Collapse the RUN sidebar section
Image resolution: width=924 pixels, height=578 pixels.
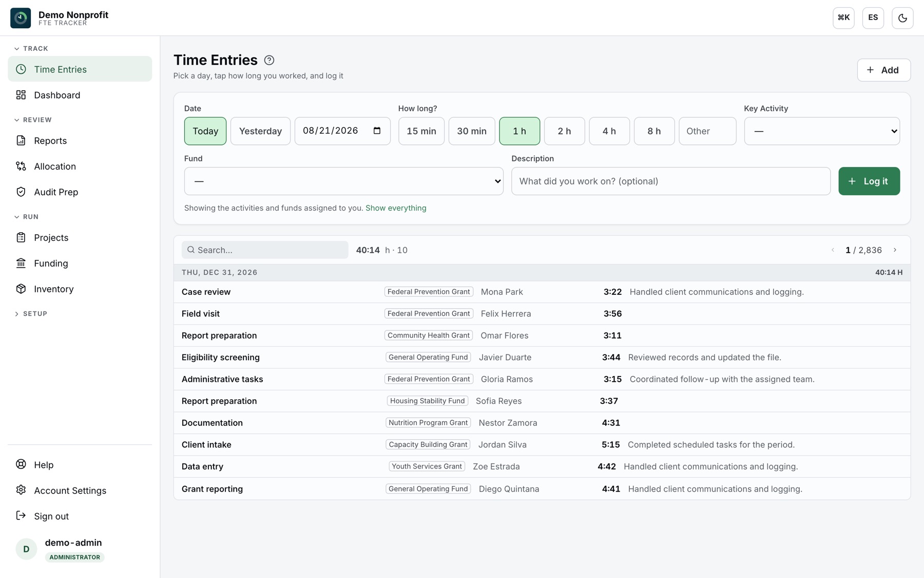coord(26,217)
